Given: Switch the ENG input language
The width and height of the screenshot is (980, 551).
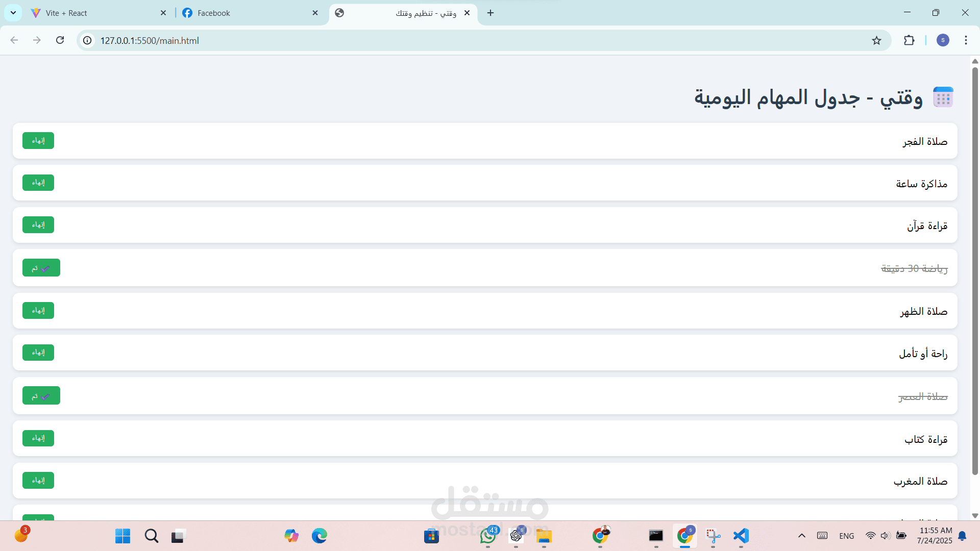Looking at the screenshot, I should click(x=846, y=536).
